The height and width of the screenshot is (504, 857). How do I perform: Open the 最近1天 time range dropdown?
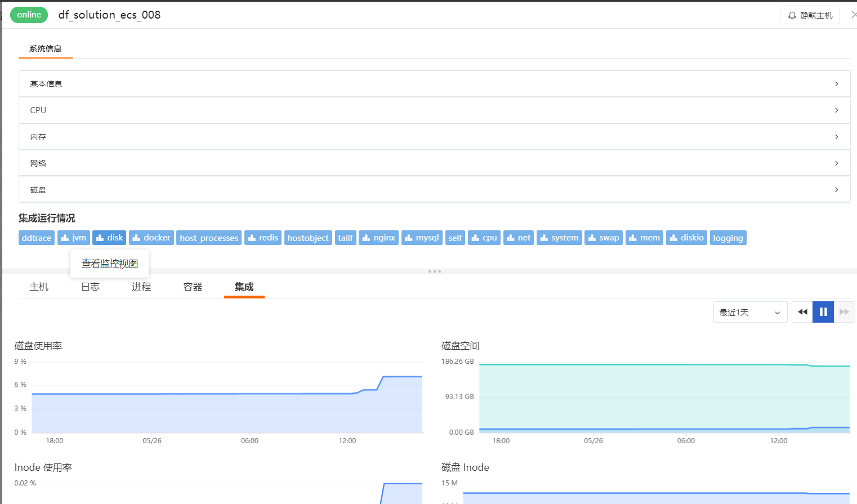[750, 312]
